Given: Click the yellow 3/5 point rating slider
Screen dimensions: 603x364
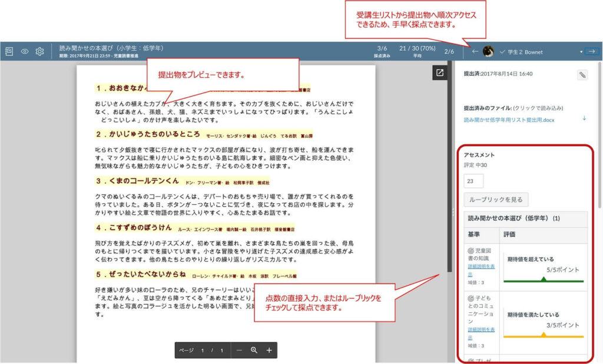Looking at the screenshot, I should coord(544,336).
